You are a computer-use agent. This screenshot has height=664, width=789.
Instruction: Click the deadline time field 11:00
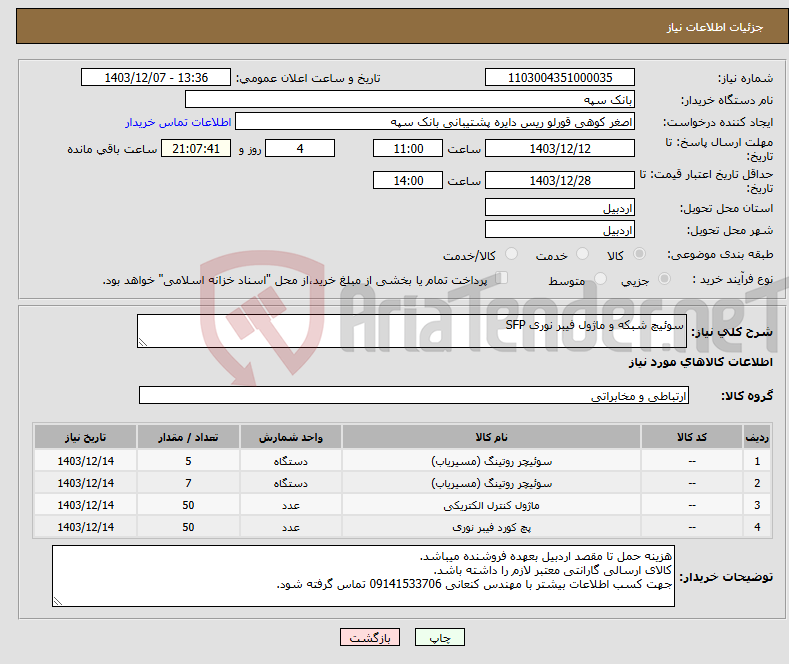click(x=408, y=148)
